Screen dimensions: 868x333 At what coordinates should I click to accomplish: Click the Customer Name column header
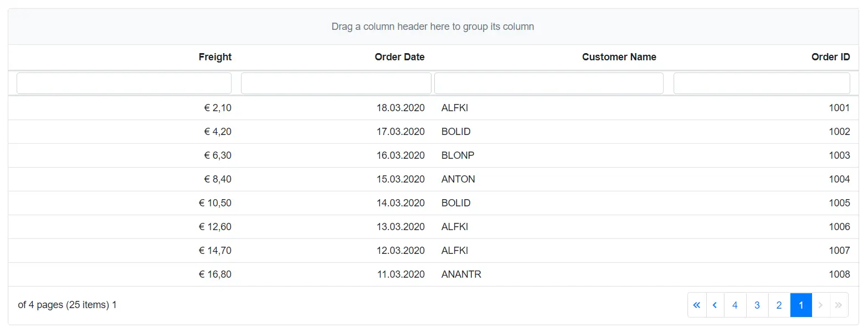[x=619, y=57]
